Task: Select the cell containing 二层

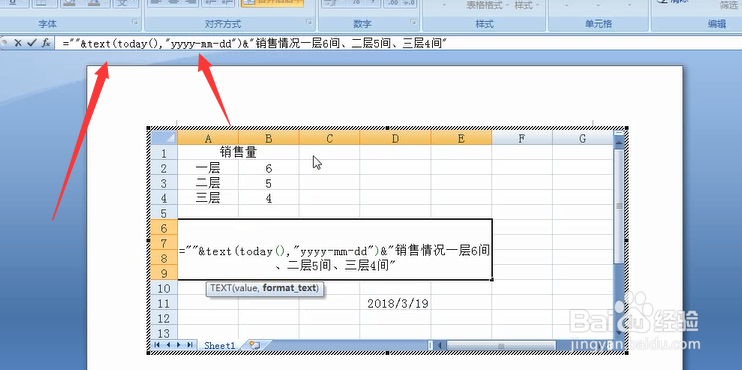Action: pyautogui.click(x=208, y=183)
